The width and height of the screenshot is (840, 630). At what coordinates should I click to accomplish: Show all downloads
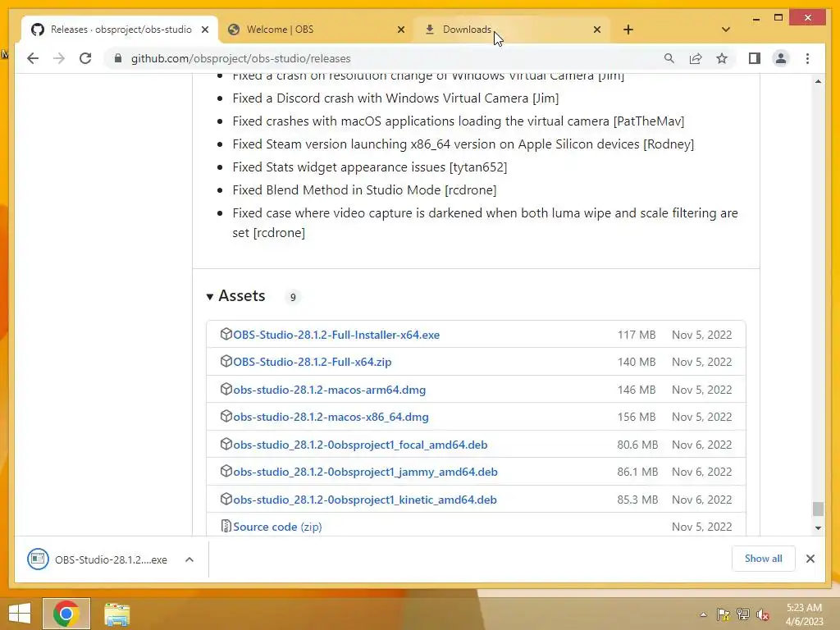[x=764, y=559]
